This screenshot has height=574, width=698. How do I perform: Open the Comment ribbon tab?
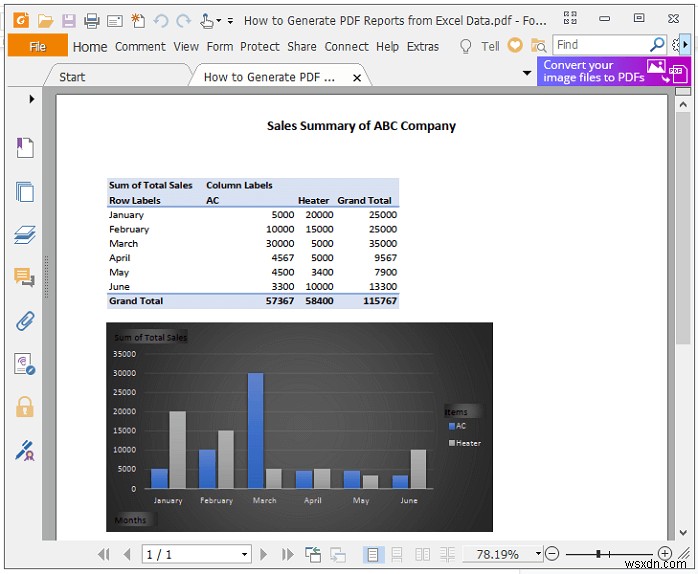coord(140,46)
